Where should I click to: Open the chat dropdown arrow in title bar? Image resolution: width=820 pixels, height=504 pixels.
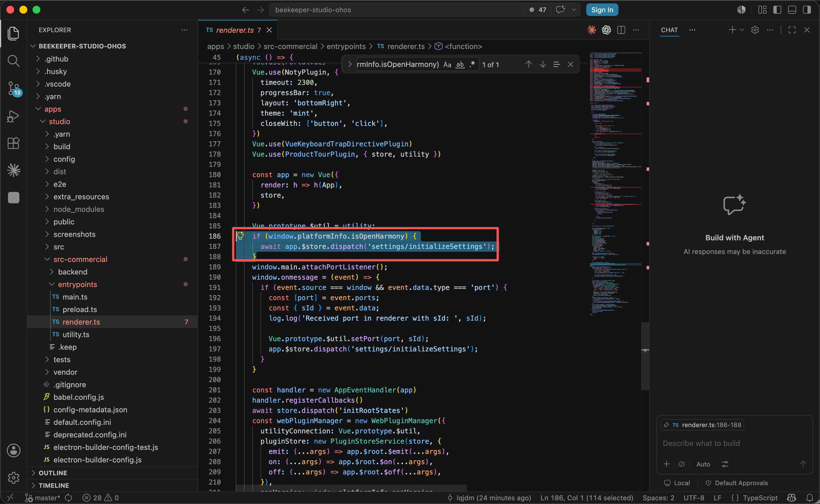tap(574, 10)
